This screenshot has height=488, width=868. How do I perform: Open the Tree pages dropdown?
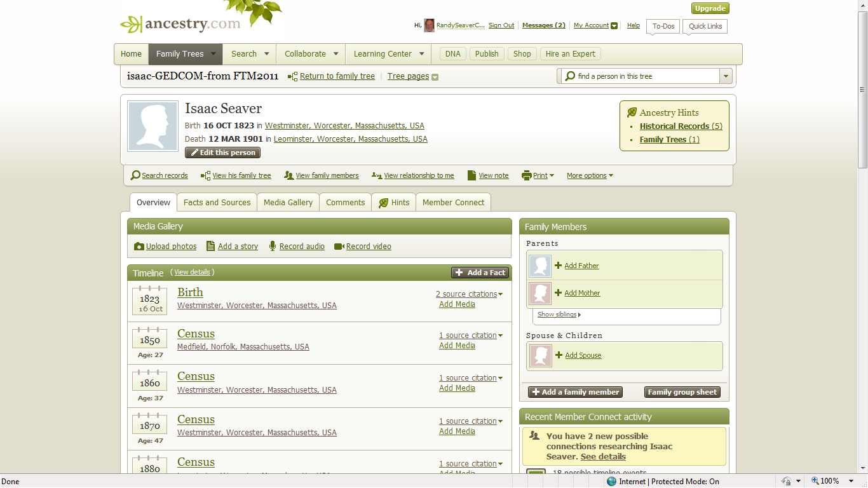click(x=435, y=77)
